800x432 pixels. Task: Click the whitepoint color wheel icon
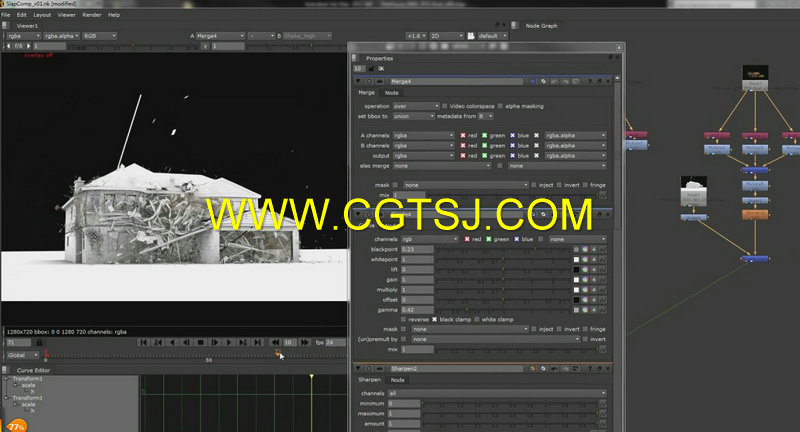pos(585,260)
